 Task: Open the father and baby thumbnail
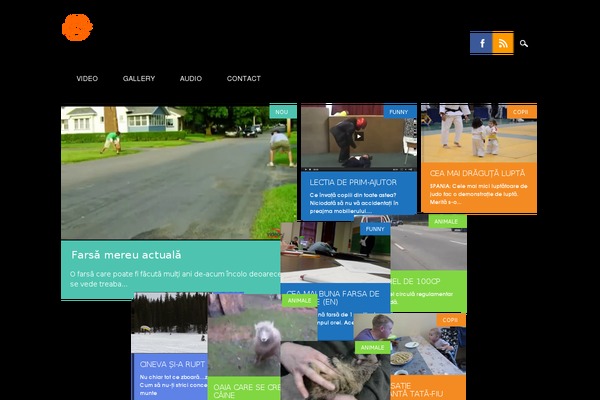(x=428, y=344)
